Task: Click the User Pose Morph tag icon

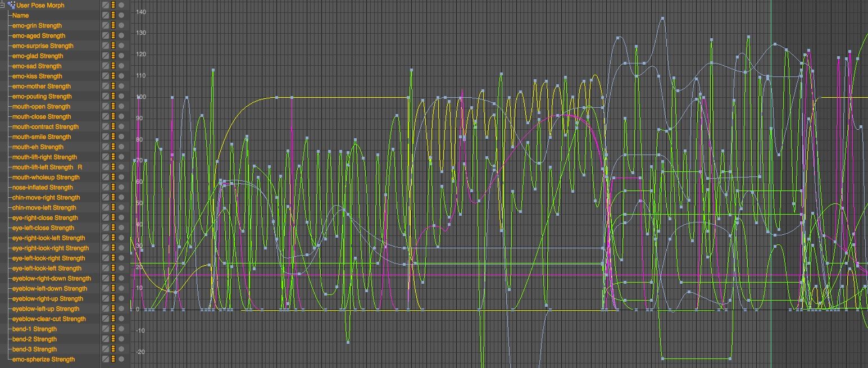Action: (x=11, y=5)
